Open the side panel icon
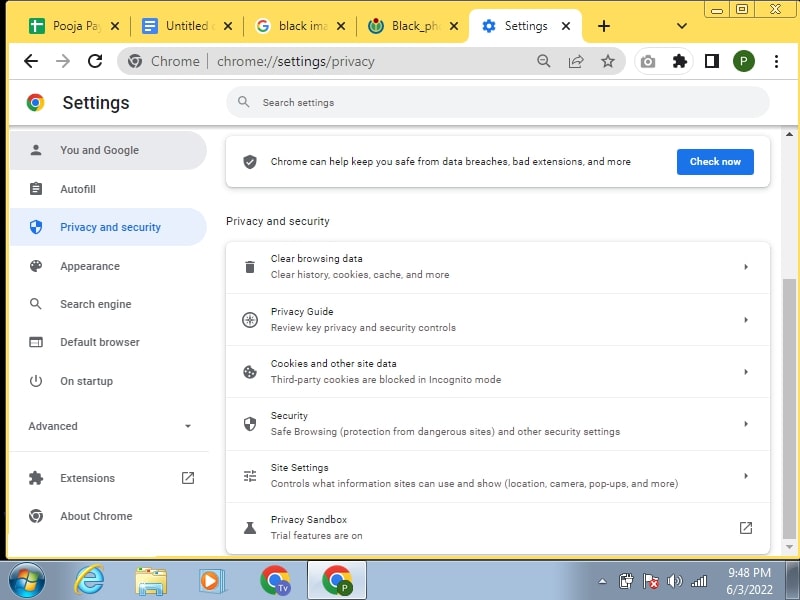Image resolution: width=800 pixels, height=600 pixels. (711, 61)
